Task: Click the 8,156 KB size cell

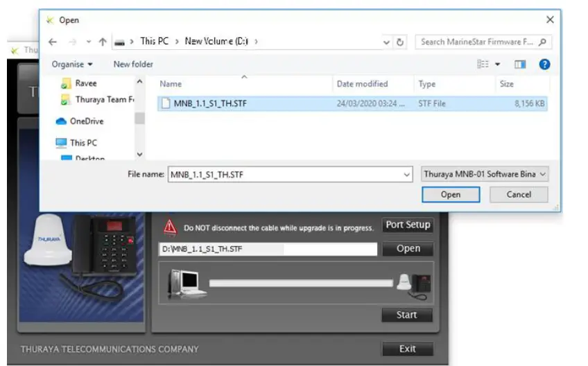Action: pos(529,103)
